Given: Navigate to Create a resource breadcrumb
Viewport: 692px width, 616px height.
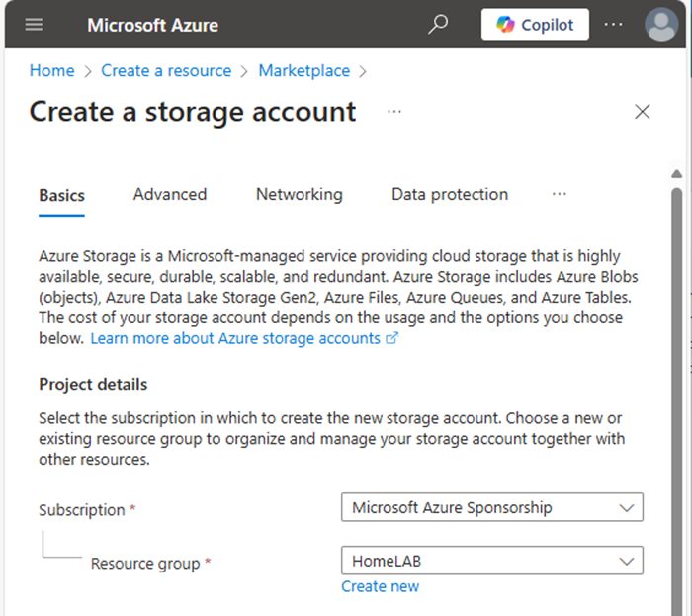Looking at the screenshot, I should pos(166,70).
